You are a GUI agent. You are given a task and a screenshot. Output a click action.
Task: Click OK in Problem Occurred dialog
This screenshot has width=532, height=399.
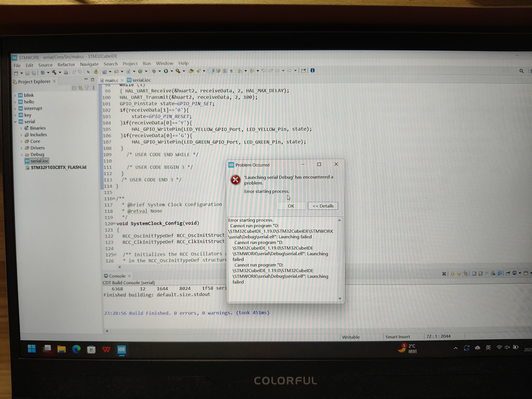[291, 206]
